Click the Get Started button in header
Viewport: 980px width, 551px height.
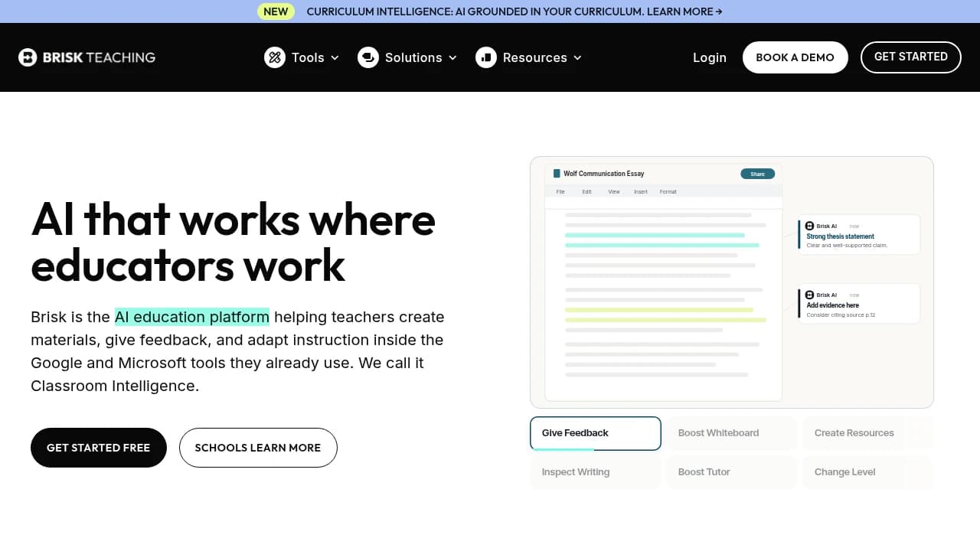coord(911,57)
